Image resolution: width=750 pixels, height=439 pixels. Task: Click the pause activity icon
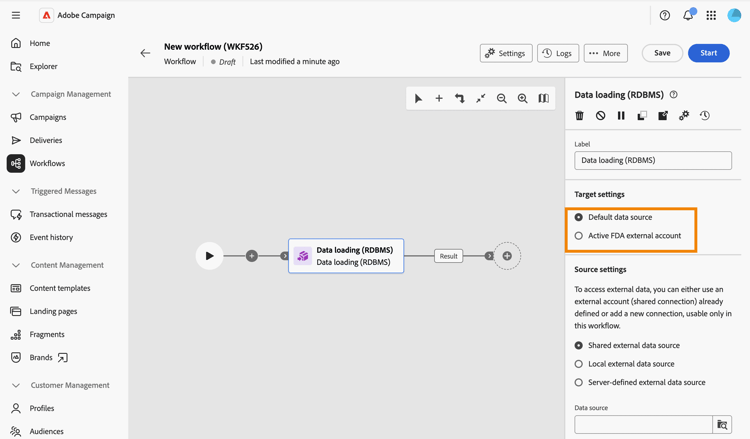621,115
